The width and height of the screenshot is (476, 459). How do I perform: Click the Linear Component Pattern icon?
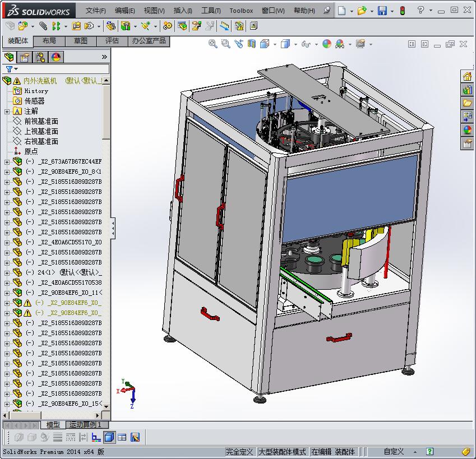click(x=56, y=26)
